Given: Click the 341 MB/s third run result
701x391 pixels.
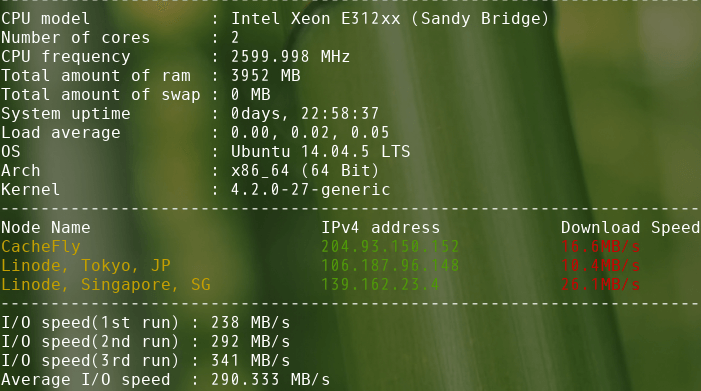Looking at the screenshot, I should [250, 361].
